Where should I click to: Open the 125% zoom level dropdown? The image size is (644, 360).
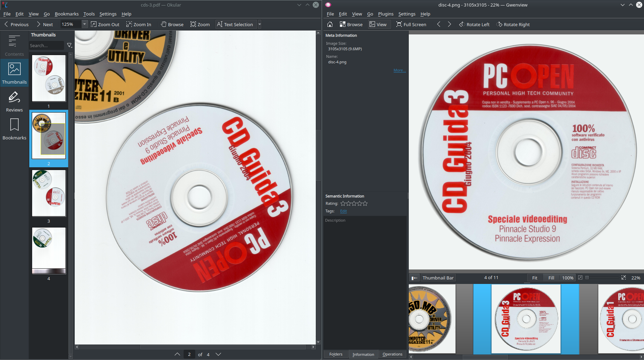[84, 24]
